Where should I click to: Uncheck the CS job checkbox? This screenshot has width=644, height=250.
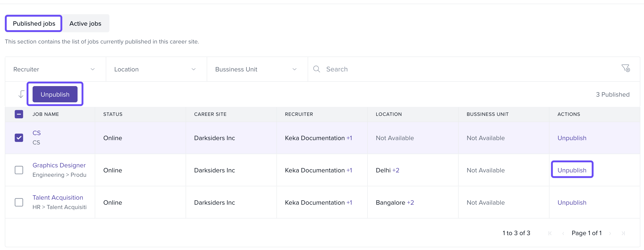click(x=19, y=138)
